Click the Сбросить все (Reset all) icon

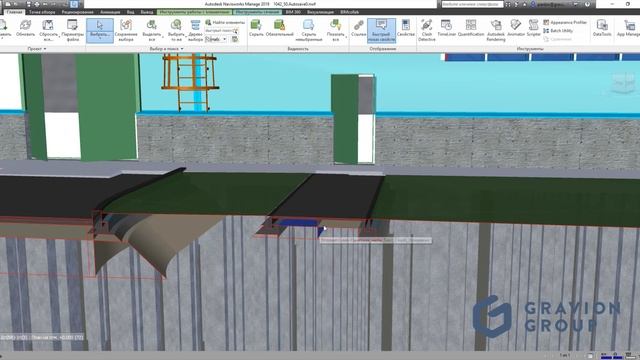(48, 26)
